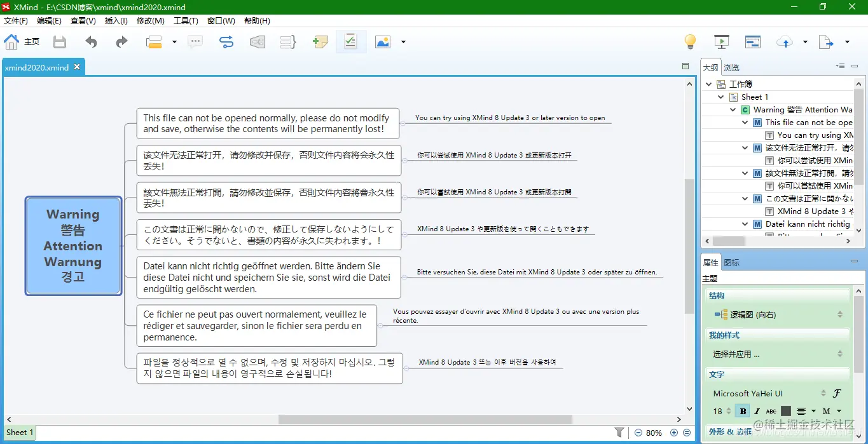Insert an image into the map
Viewport: 868px width, 444px height.
[382, 41]
